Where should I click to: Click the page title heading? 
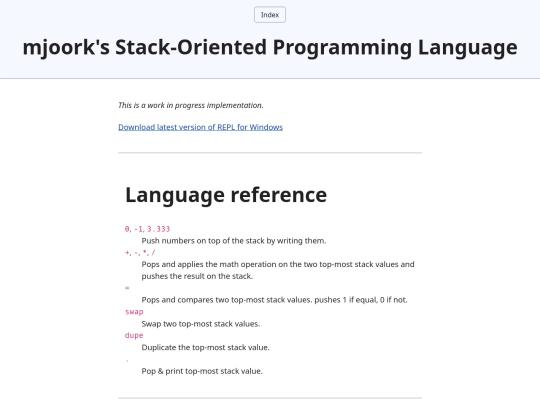point(270,47)
